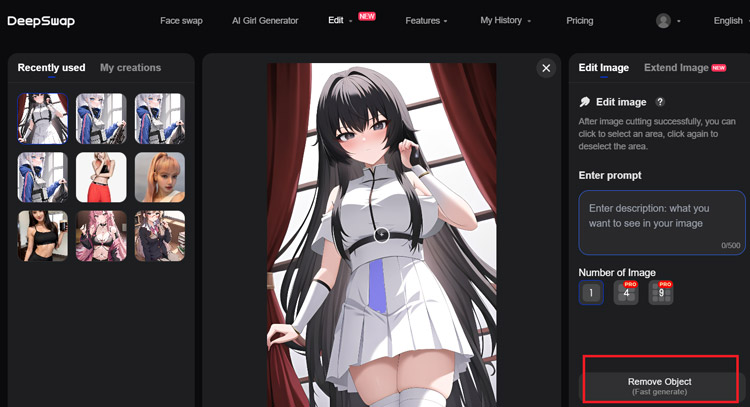Click the Edit image help question mark
The width and height of the screenshot is (750, 407).
pyautogui.click(x=660, y=102)
